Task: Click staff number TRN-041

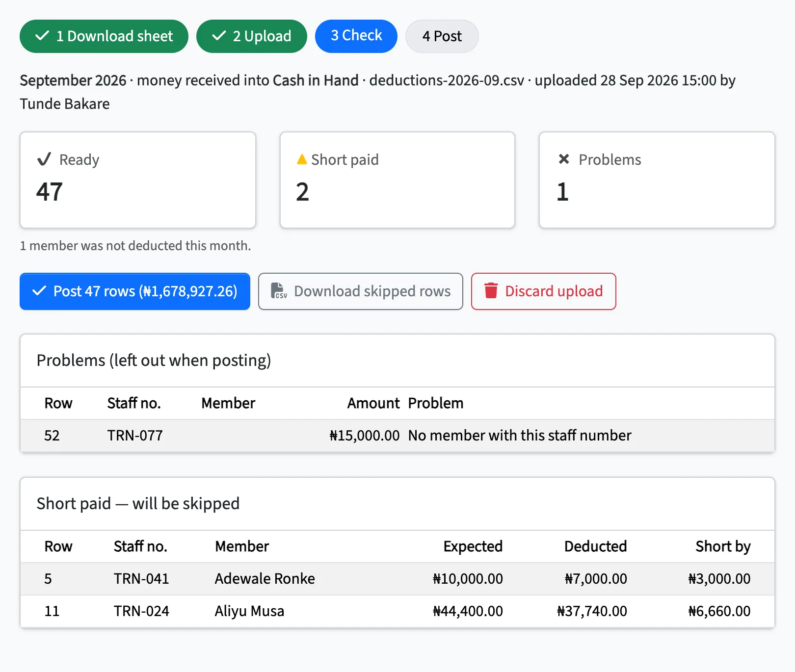Action: (x=141, y=579)
